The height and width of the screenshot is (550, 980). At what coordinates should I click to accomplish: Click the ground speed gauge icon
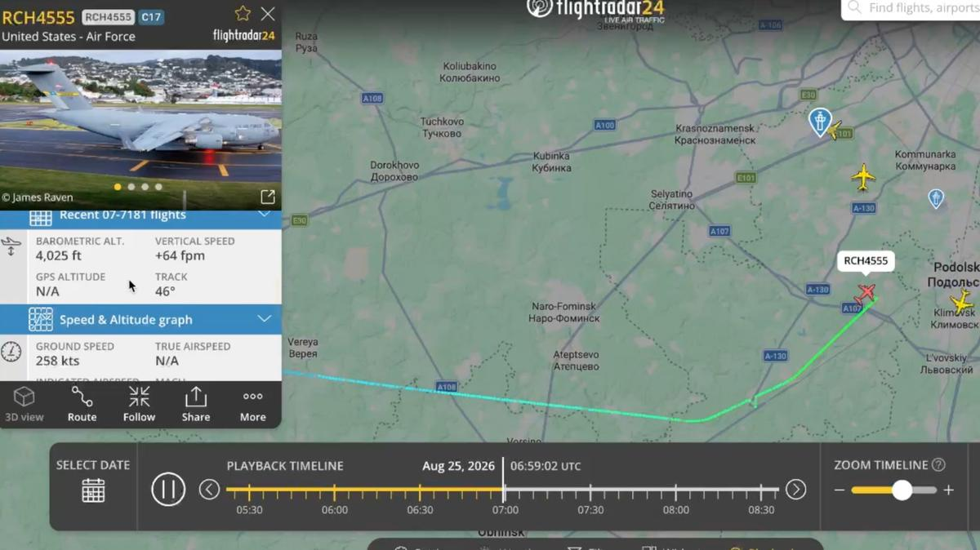click(11, 352)
